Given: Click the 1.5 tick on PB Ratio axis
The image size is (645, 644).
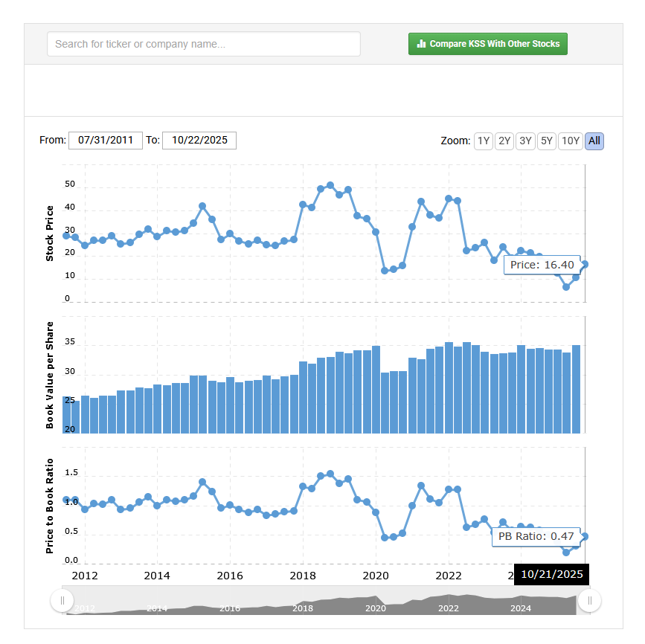Looking at the screenshot, I should pyautogui.click(x=71, y=472).
